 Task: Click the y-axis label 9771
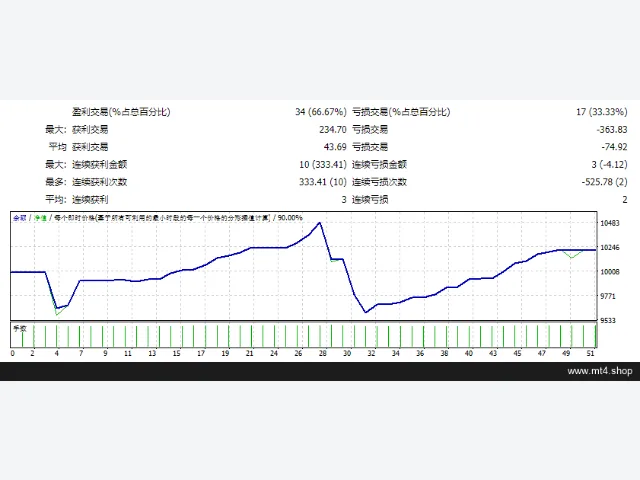click(x=608, y=296)
